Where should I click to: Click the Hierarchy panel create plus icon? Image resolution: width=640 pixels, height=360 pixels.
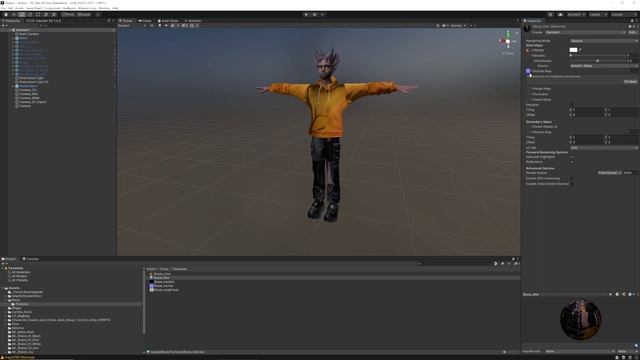click(3, 25)
